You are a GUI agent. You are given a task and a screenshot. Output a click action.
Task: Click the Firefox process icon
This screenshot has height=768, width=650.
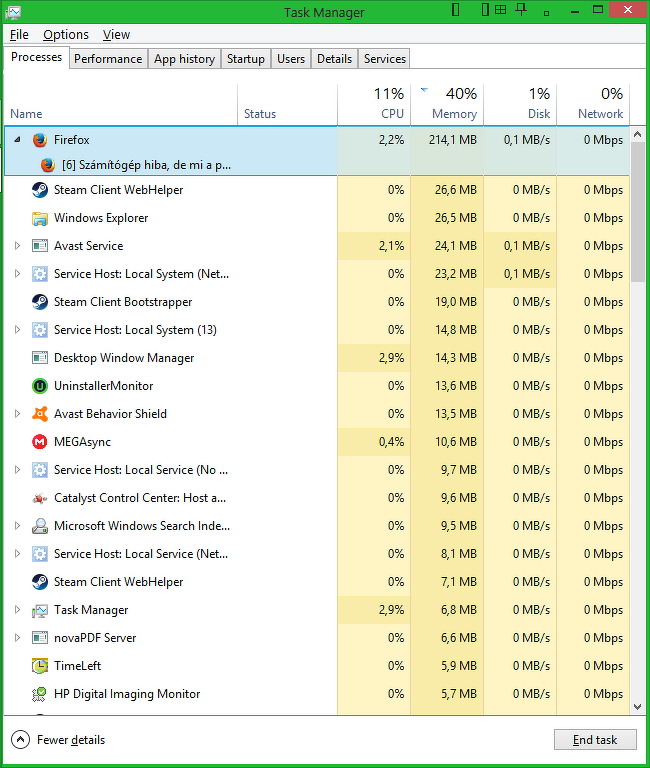[40, 140]
